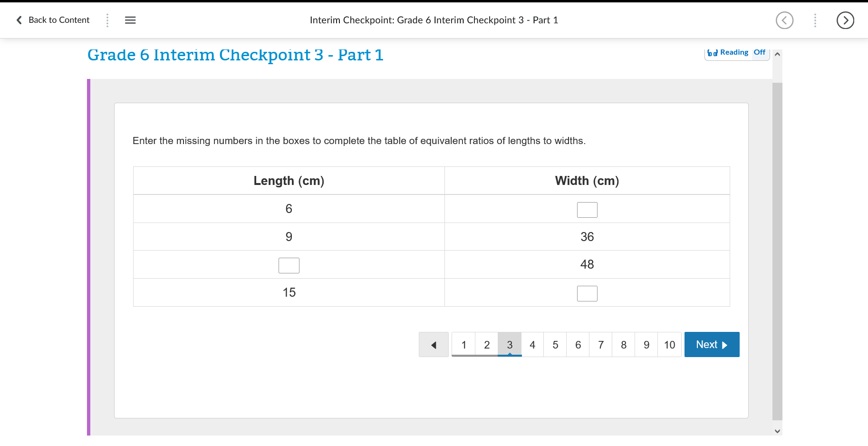The height and width of the screenshot is (446, 868).
Task: Select question 10 in the pager
Action: click(669, 344)
